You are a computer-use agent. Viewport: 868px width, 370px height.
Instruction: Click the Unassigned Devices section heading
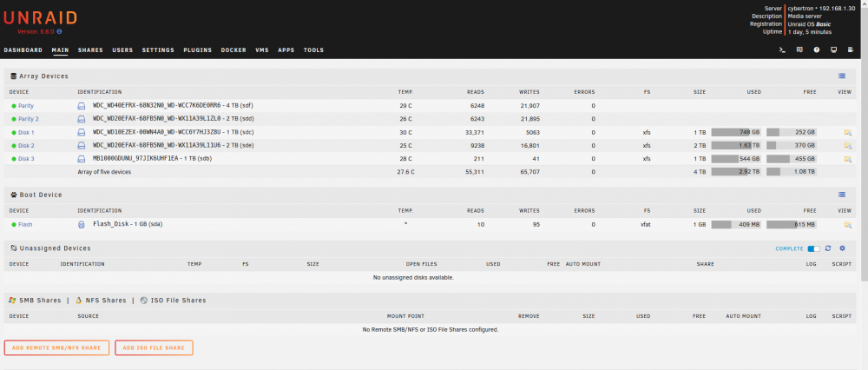point(55,248)
